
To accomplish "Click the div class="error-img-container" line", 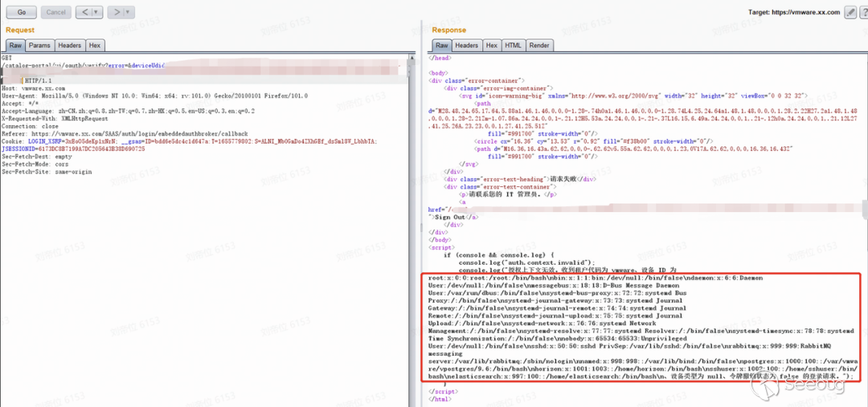I will coord(498,88).
